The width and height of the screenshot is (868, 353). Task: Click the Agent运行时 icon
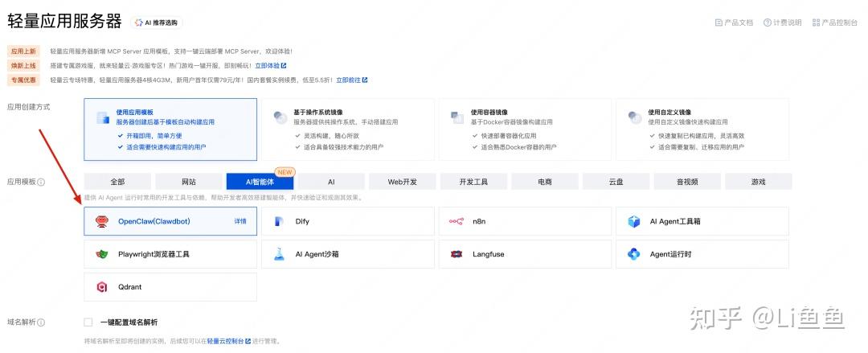pos(634,254)
